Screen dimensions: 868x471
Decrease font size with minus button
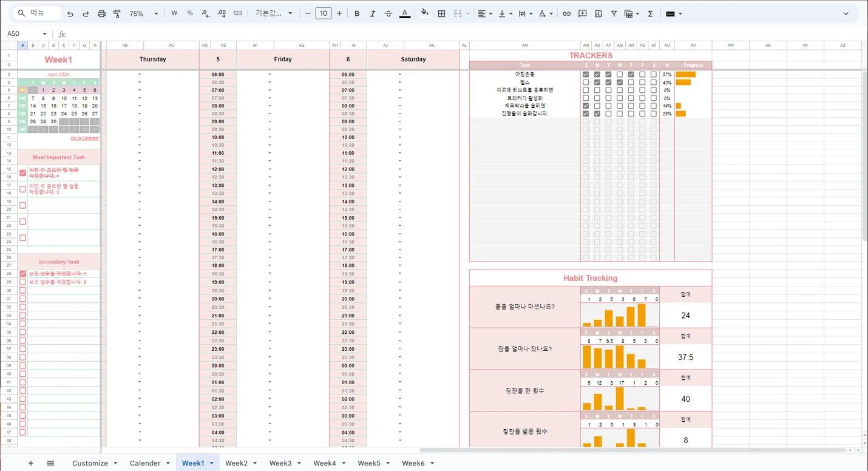click(308, 13)
